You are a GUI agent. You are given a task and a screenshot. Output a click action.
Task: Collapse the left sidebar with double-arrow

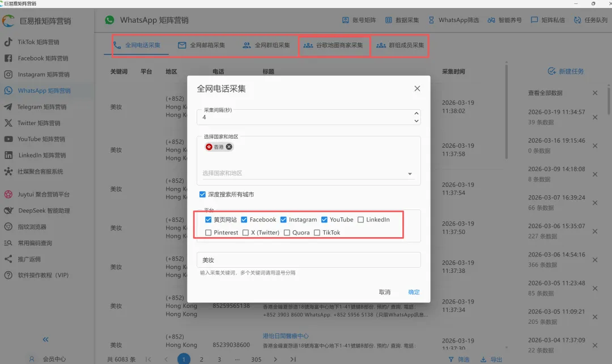(x=45, y=340)
